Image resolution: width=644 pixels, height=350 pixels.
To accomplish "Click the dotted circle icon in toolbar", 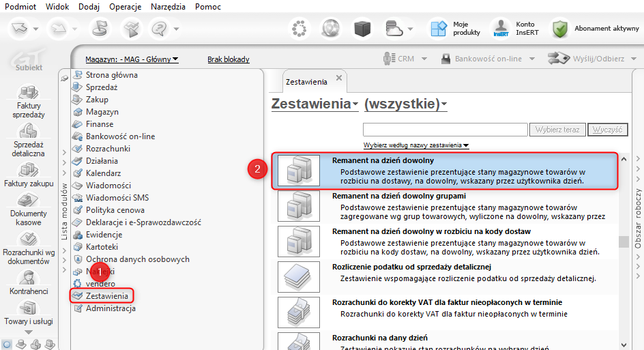I will [x=299, y=29].
